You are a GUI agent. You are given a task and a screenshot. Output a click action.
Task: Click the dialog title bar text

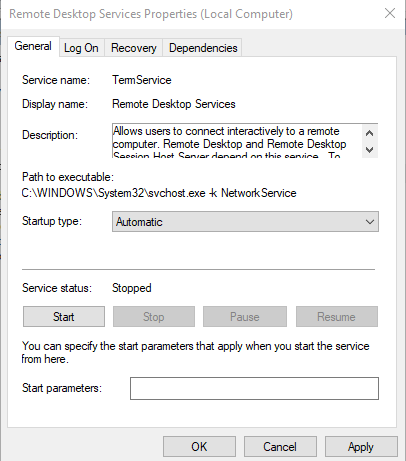coord(151,14)
